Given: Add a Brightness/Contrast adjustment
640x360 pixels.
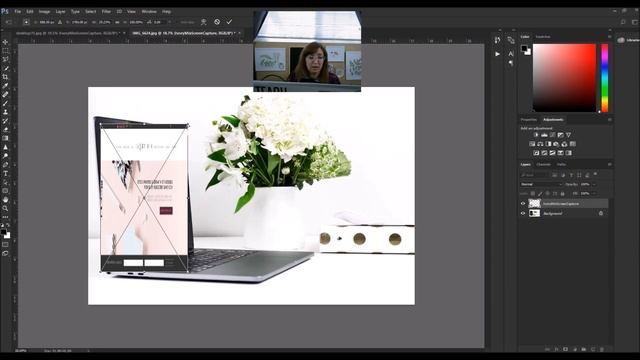Looking at the screenshot, I should click(x=536, y=135).
